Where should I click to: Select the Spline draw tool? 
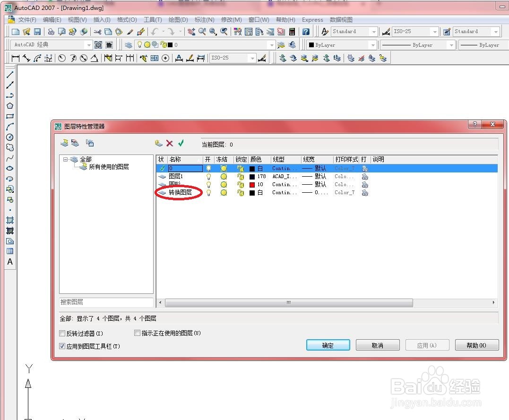[x=10, y=158]
